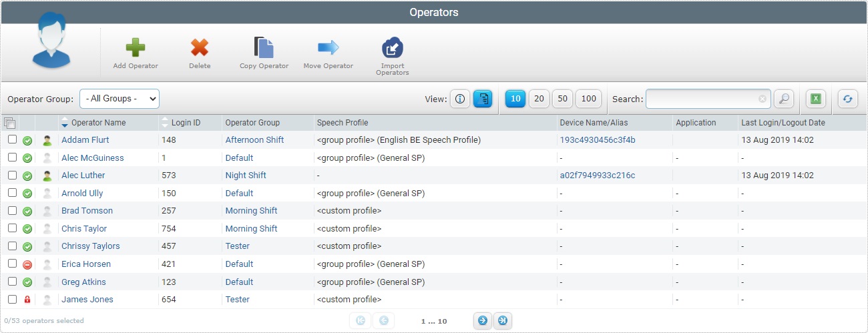Show 100 operators per page
Viewport: 868px width, 333px height.
(x=588, y=99)
